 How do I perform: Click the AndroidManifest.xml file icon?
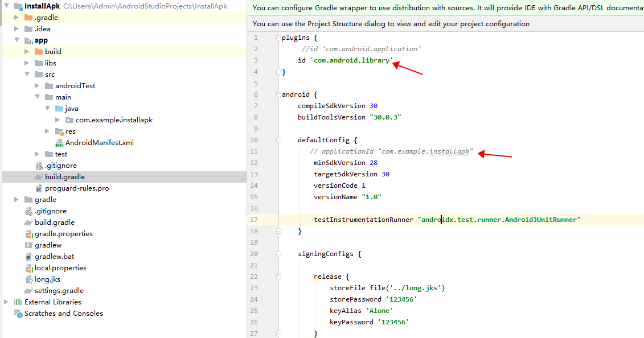point(59,143)
